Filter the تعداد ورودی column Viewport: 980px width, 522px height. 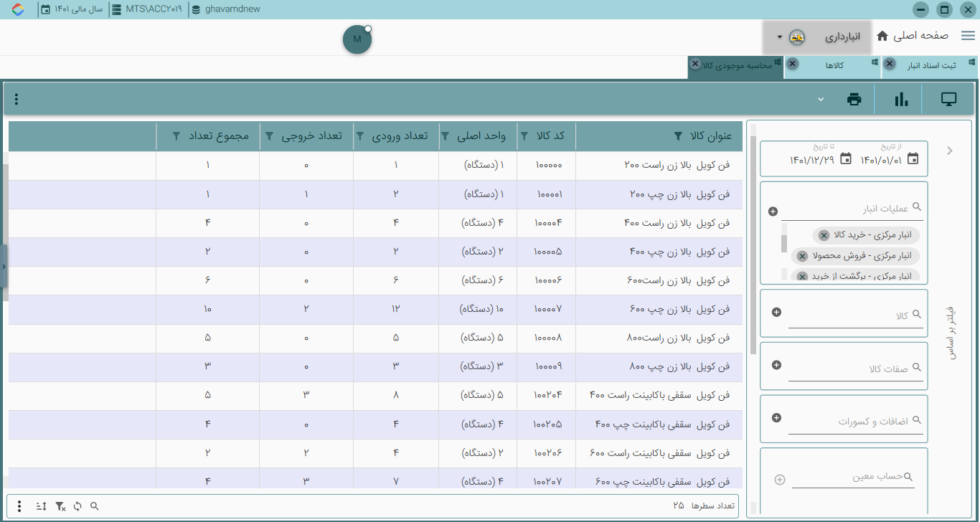click(360, 136)
